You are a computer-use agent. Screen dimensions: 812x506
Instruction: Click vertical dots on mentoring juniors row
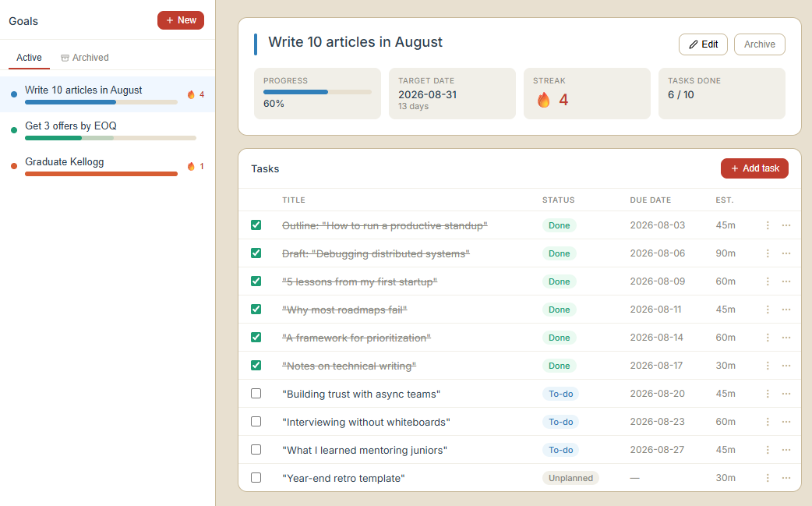point(768,450)
